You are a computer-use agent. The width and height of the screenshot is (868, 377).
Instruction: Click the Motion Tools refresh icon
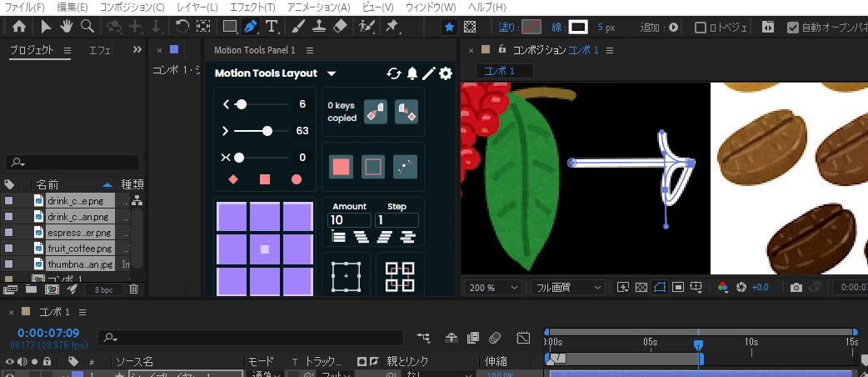[393, 73]
